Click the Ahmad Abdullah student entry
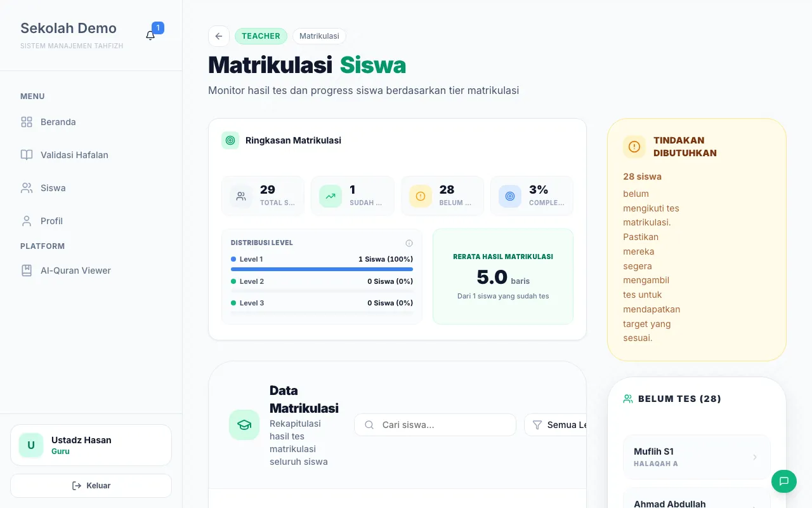This screenshot has width=812, height=508. pyautogui.click(x=697, y=498)
